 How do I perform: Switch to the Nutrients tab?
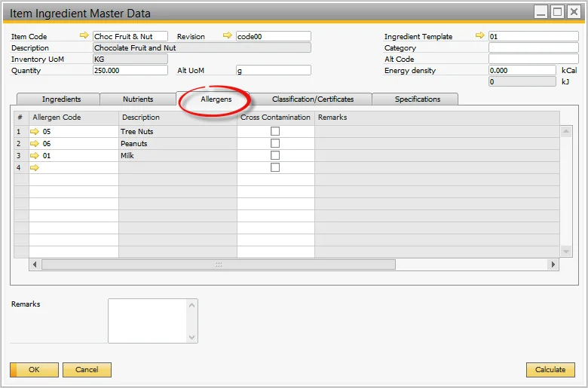[138, 99]
